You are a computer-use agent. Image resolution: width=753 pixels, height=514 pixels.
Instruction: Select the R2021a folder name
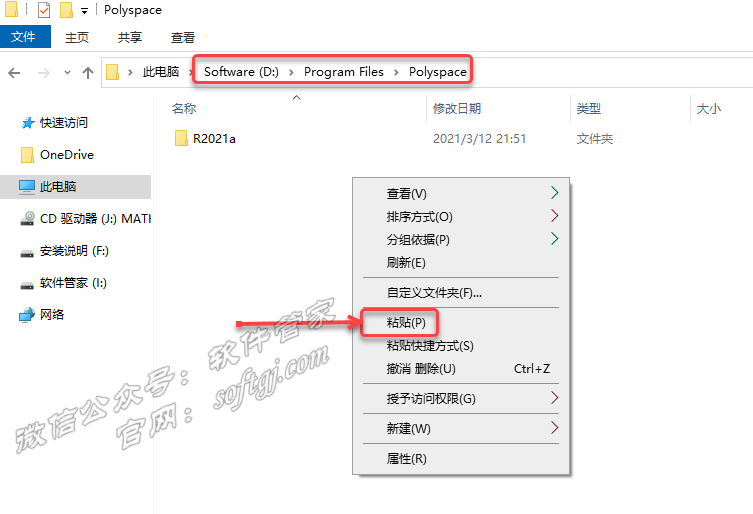(214, 139)
